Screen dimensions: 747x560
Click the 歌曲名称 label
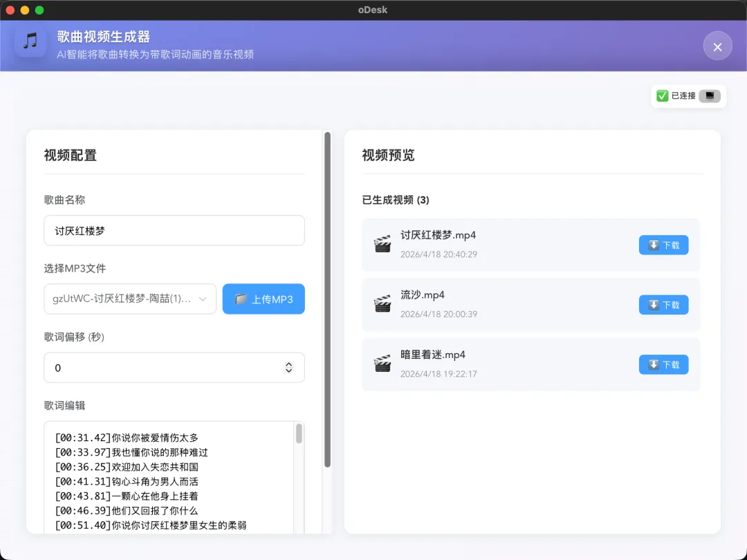[x=64, y=200]
